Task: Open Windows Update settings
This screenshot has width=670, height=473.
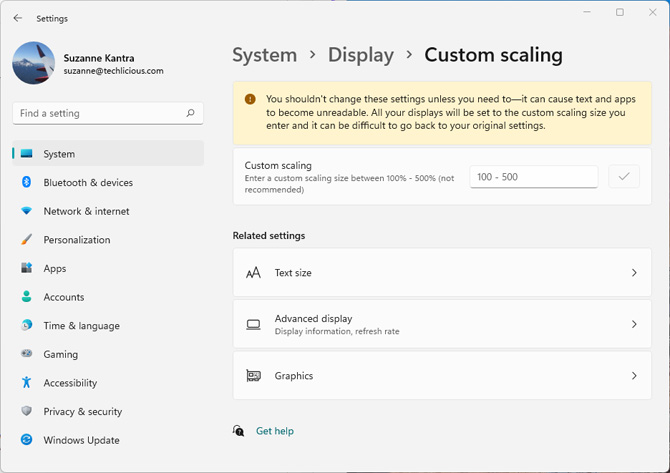Action: pyautogui.click(x=108, y=440)
